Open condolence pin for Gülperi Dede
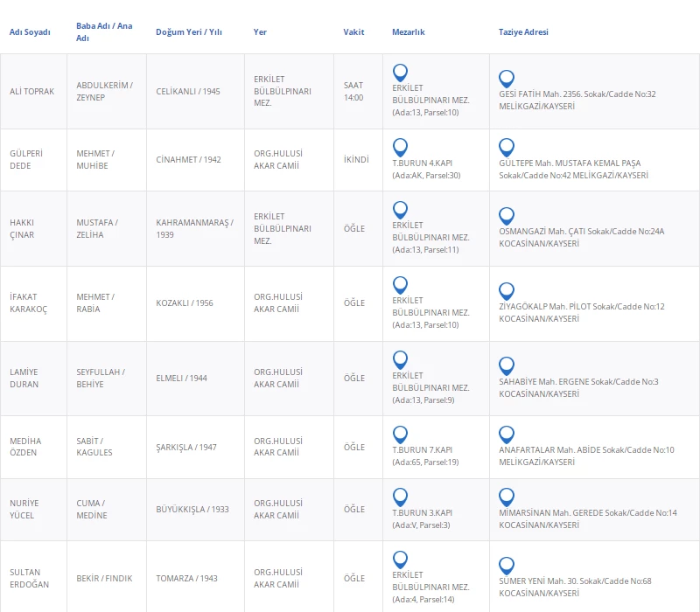This screenshot has height=612, width=700. pyautogui.click(x=507, y=148)
